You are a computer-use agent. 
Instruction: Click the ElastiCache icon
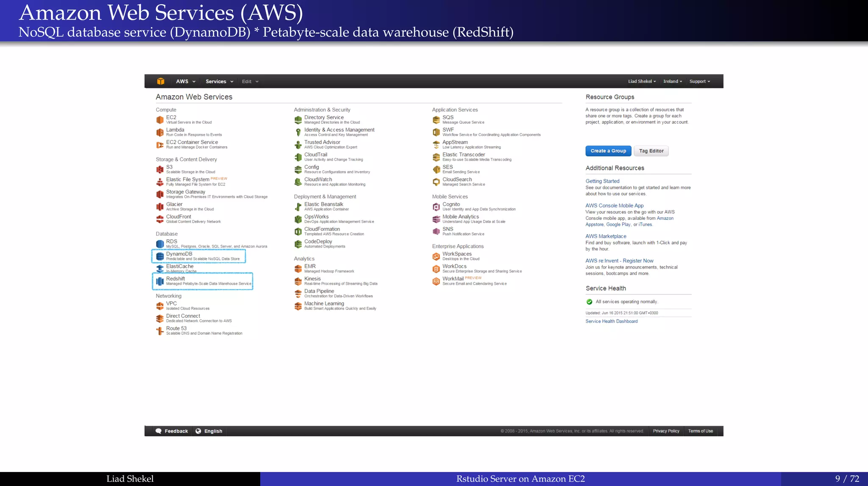point(160,269)
